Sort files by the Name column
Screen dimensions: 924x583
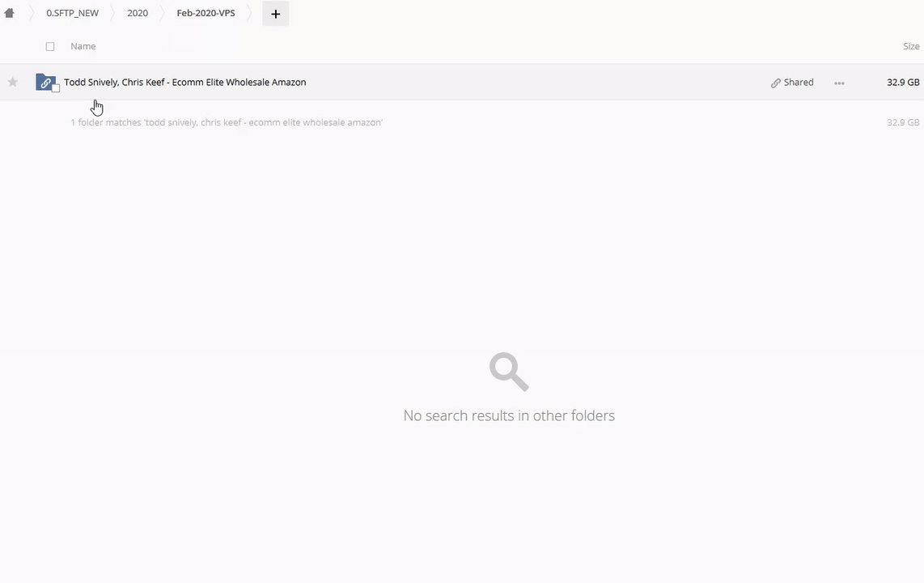tap(83, 46)
